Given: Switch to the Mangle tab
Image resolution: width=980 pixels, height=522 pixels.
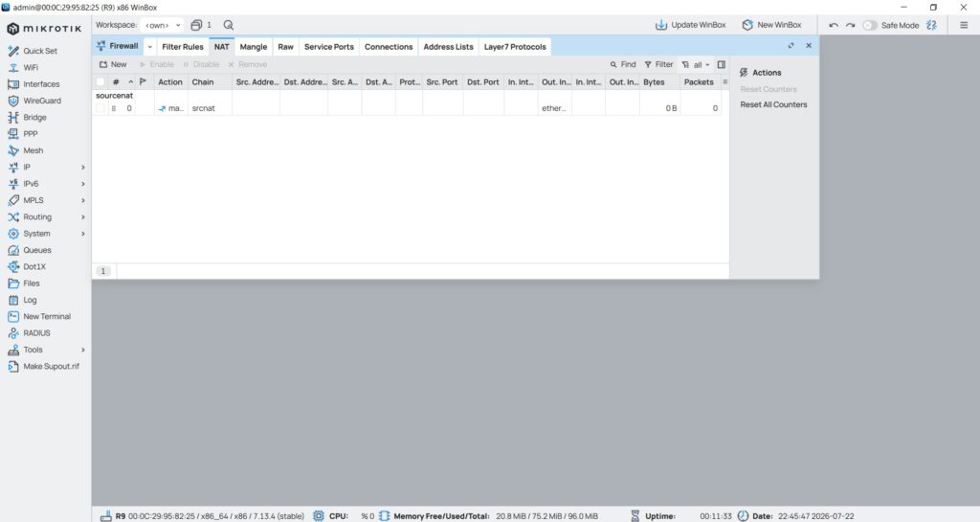Looking at the screenshot, I should pyautogui.click(x=253, y=47).
